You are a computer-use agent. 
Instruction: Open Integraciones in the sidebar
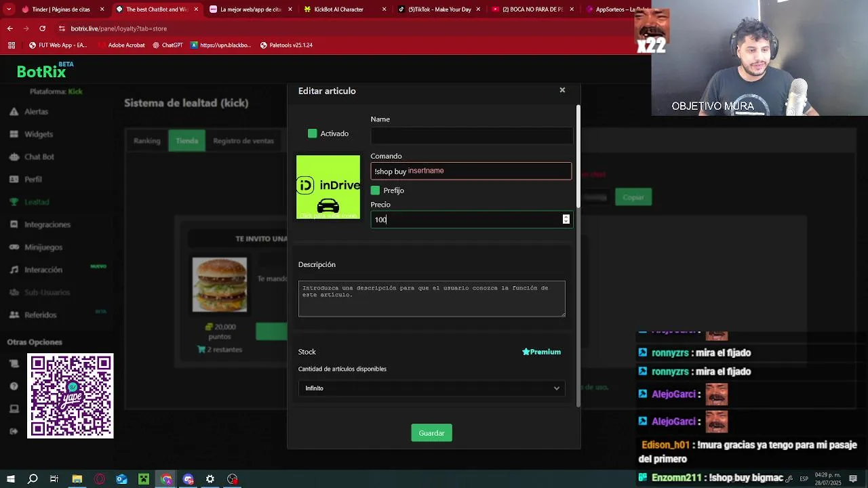(47, 224)
